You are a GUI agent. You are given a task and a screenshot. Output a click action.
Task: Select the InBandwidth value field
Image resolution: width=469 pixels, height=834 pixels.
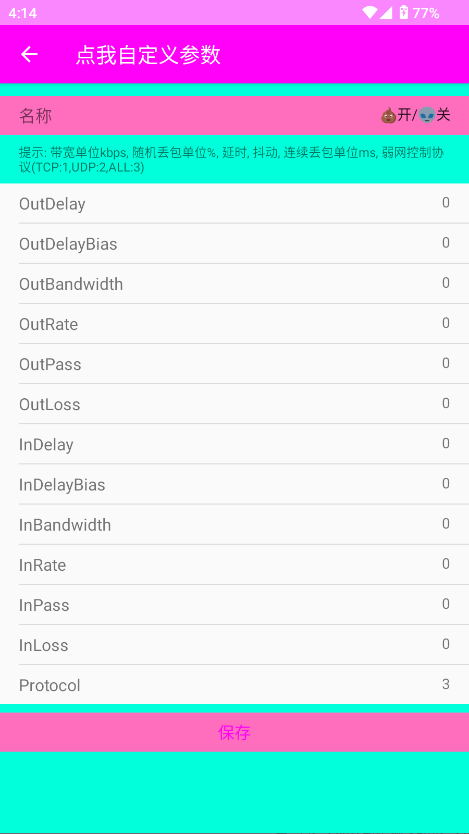[x=446, y=524]
